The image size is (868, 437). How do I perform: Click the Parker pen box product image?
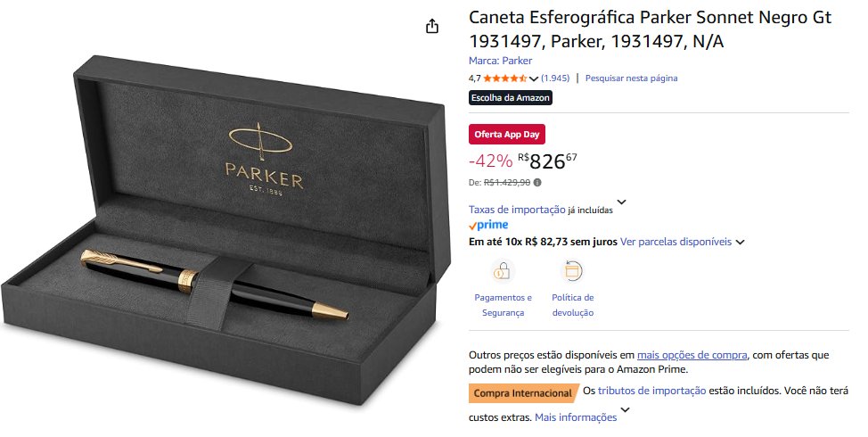pyautogui.click(x=226, y=230)
